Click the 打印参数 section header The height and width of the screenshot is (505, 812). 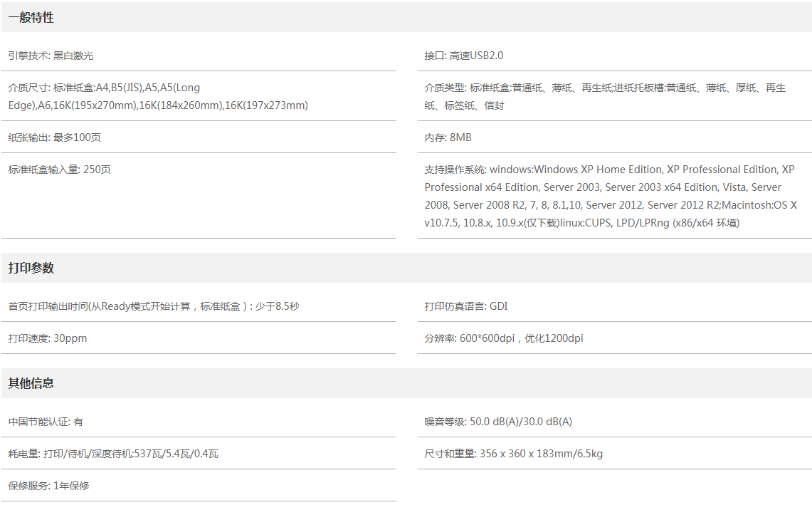31,269
